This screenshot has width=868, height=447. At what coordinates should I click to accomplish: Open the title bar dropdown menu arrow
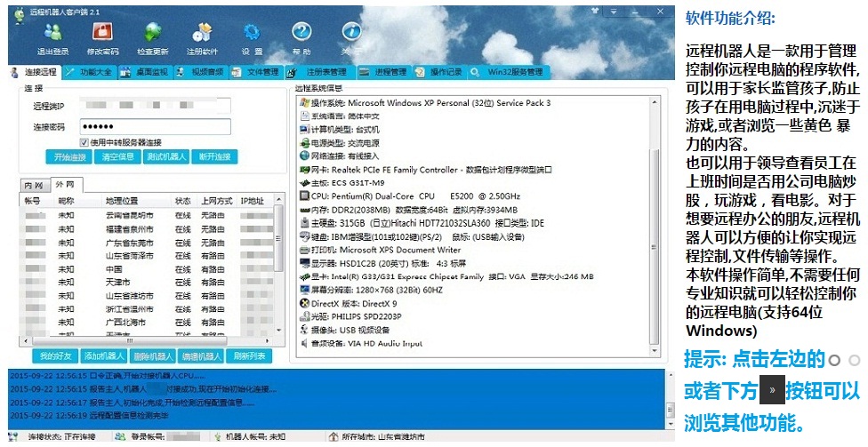[x=614, y=11]
